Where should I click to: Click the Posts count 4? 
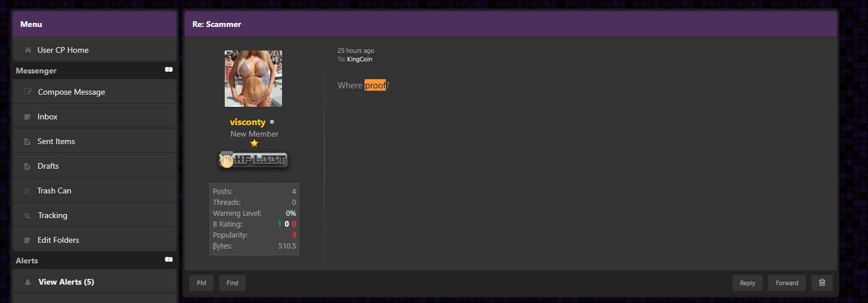[x=294, y=192]
